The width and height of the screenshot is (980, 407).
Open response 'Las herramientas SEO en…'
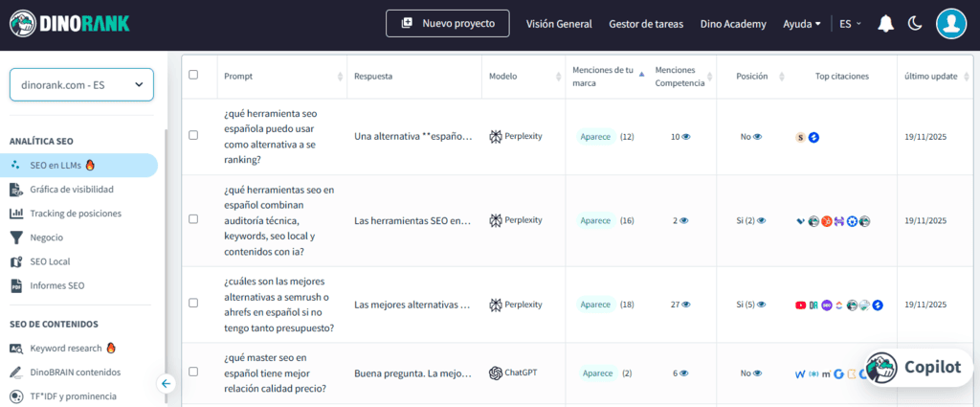(x=413, y=220)
